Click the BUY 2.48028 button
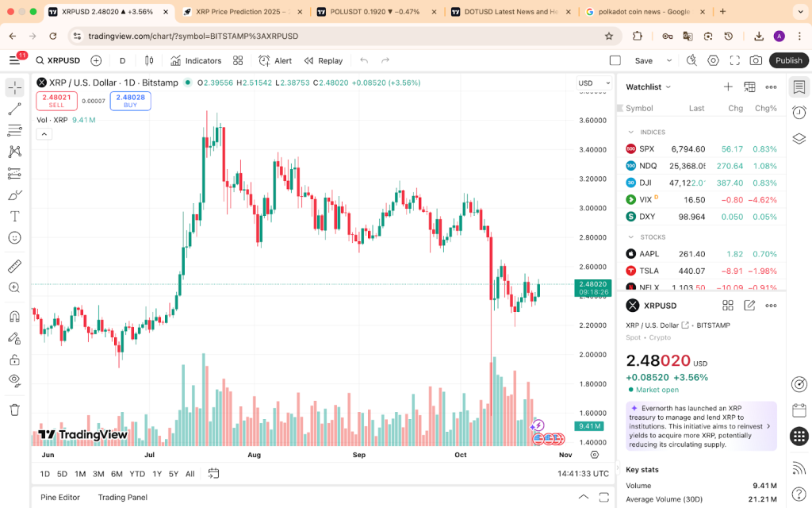Viewport: 812px width, 508px height. [129, 100]
